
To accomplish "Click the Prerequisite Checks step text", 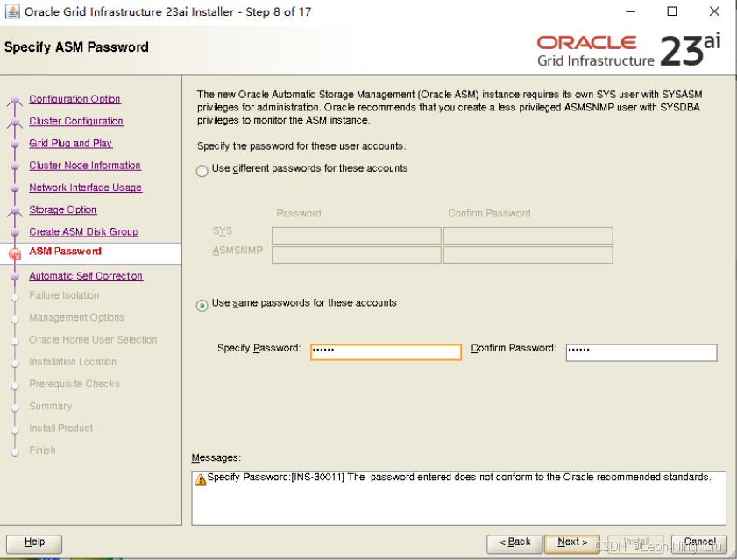I will pos(74,384).
